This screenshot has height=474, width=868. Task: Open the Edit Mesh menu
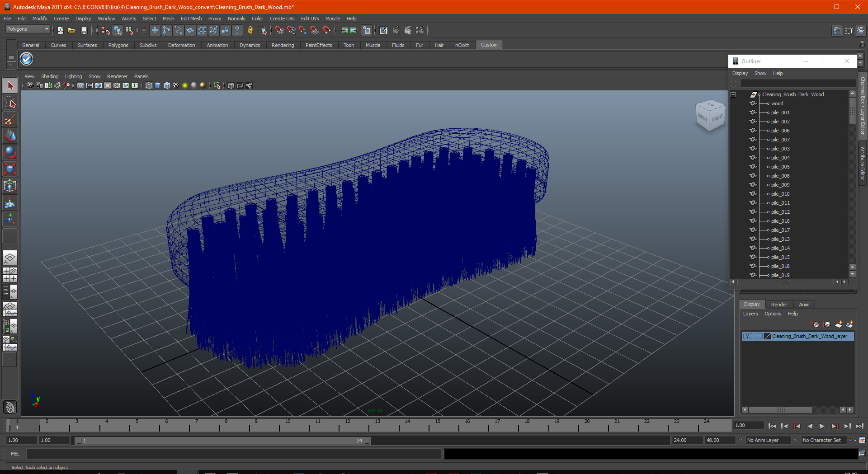coord(191,19)
